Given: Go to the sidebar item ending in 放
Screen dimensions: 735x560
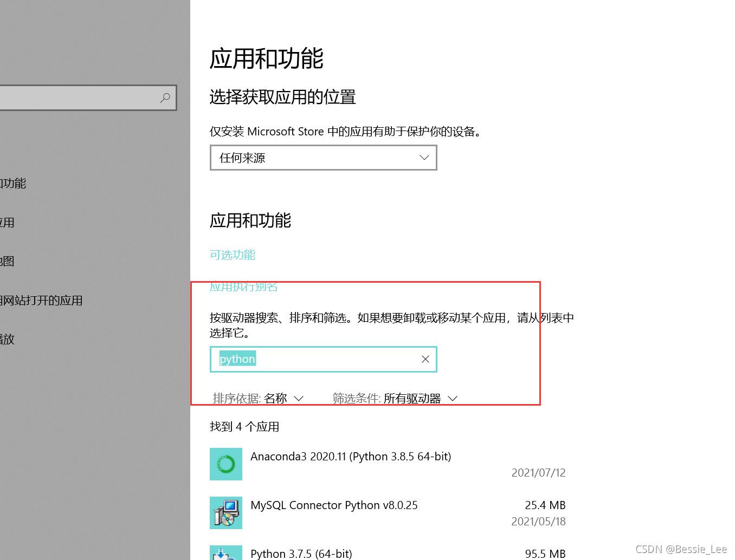Looking at the screenshot, I should click(x=7, y=339).
